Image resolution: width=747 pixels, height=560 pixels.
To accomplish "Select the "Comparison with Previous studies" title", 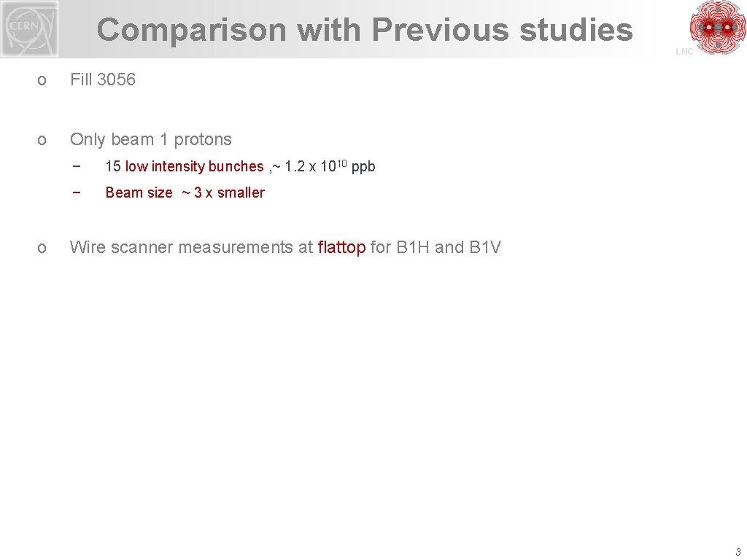I will click(365, 30).
